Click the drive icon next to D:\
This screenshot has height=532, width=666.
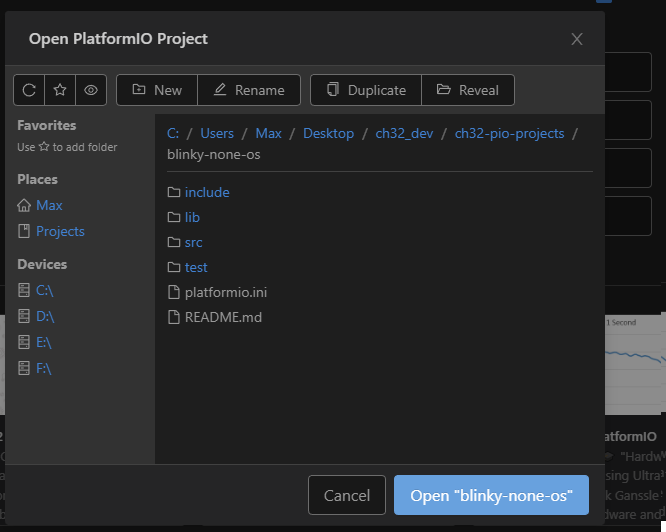click(x=24, y=316)
